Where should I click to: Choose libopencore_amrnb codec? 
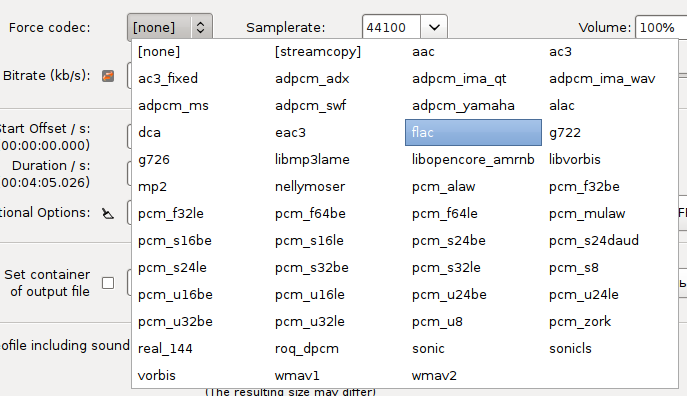(x=473, y=159)
